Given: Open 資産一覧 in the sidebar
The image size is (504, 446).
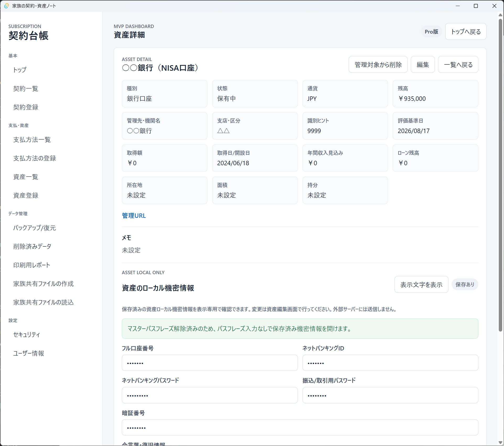Looking at the screenshot, I should point(26,177).
